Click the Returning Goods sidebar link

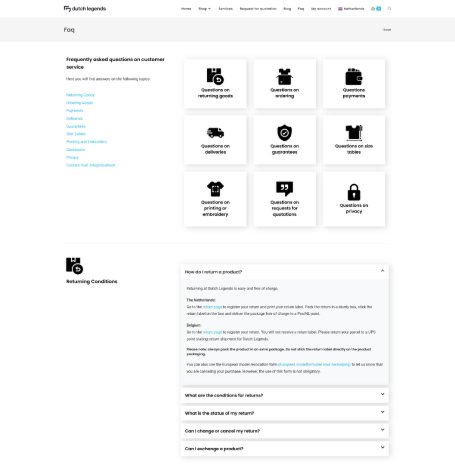click(x=80, y=95)
